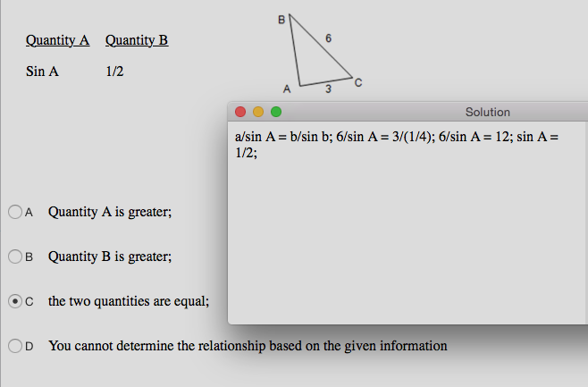The width and height of the screenshot is (588, 387).
Task: Click the side length 6 label on triangle
Action: tap(330, 38)
